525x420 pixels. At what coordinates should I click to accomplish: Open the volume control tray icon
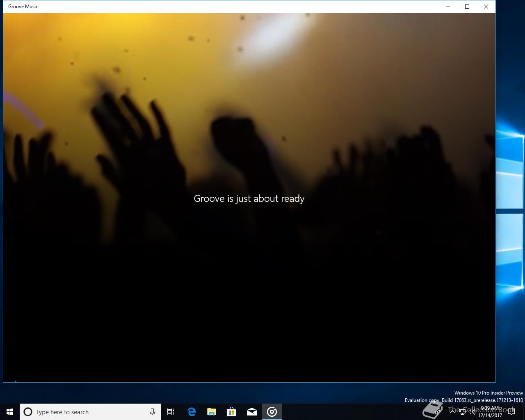[472, 412]
